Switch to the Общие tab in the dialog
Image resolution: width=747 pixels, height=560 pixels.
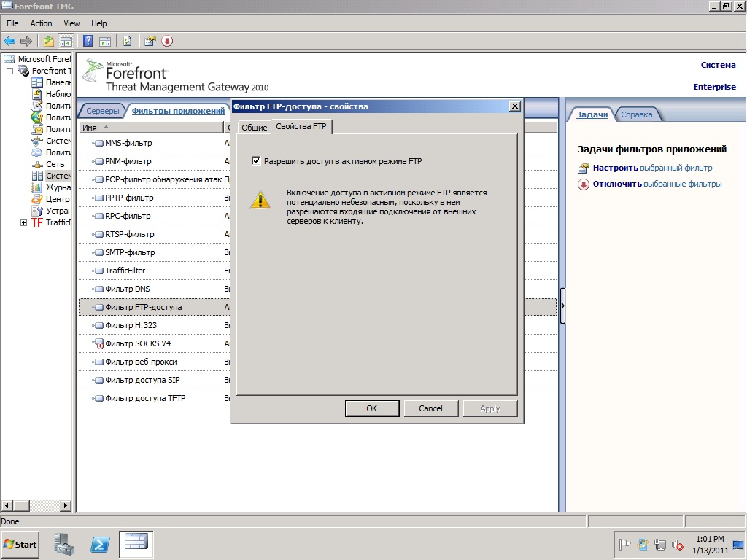point(254,128)
